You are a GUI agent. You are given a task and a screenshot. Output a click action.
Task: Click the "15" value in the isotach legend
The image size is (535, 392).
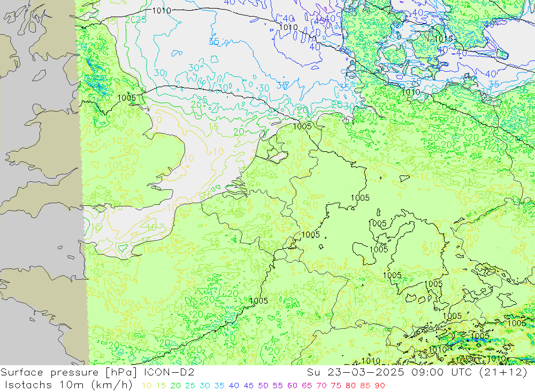click(x=162, y=386)
